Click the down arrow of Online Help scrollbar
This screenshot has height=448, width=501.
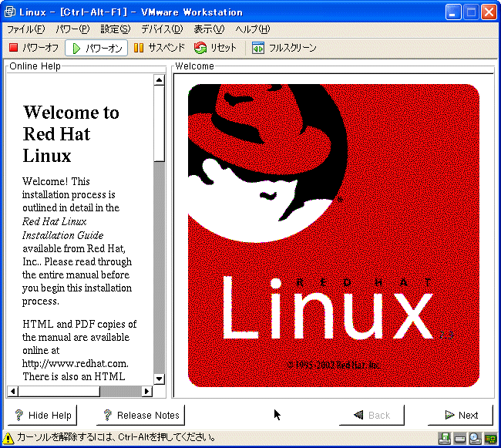[159, 379]
